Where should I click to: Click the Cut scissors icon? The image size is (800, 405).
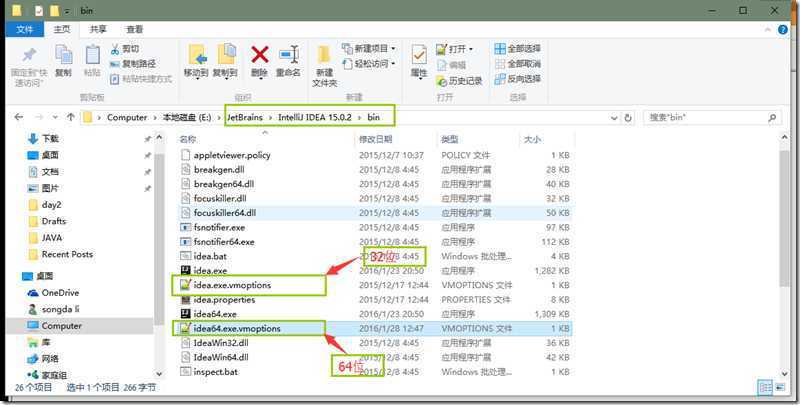point(115,49)
